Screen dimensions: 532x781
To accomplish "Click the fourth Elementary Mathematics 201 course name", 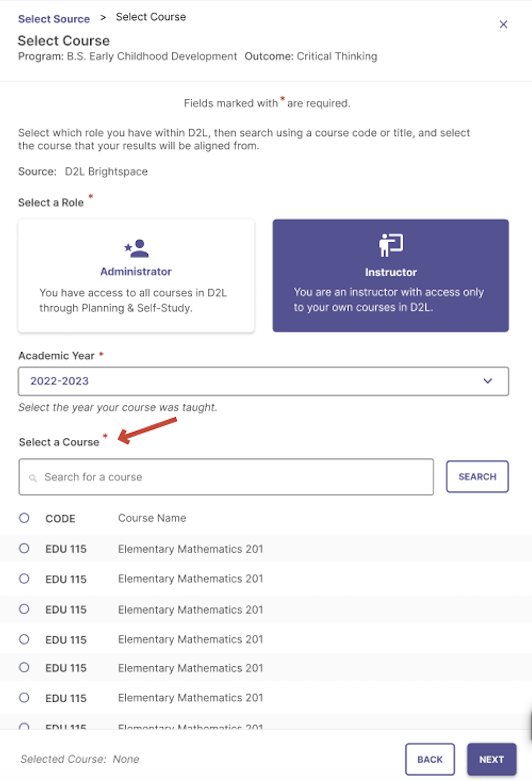I will [191, 640].
